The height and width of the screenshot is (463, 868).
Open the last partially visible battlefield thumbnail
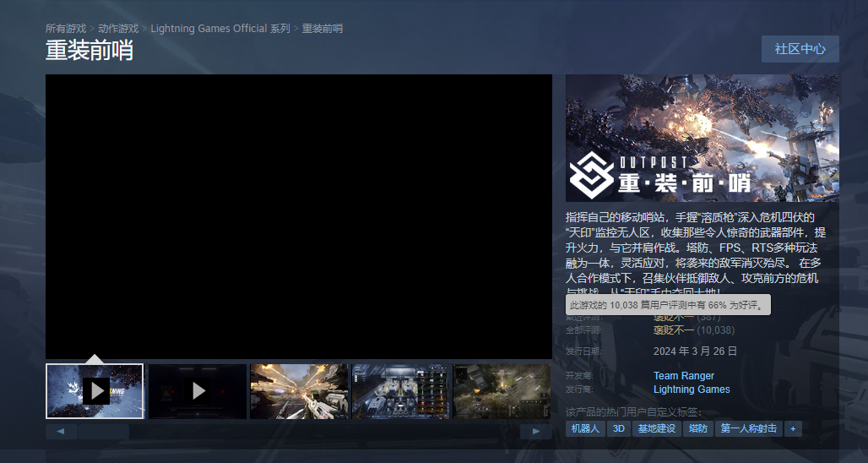tap(502, 391)
